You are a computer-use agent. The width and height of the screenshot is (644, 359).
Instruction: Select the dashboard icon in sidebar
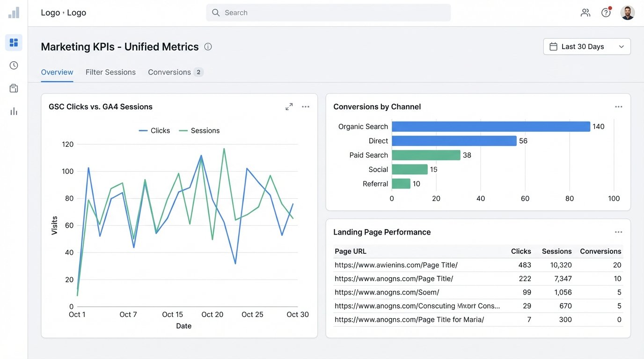coord(14,43)
